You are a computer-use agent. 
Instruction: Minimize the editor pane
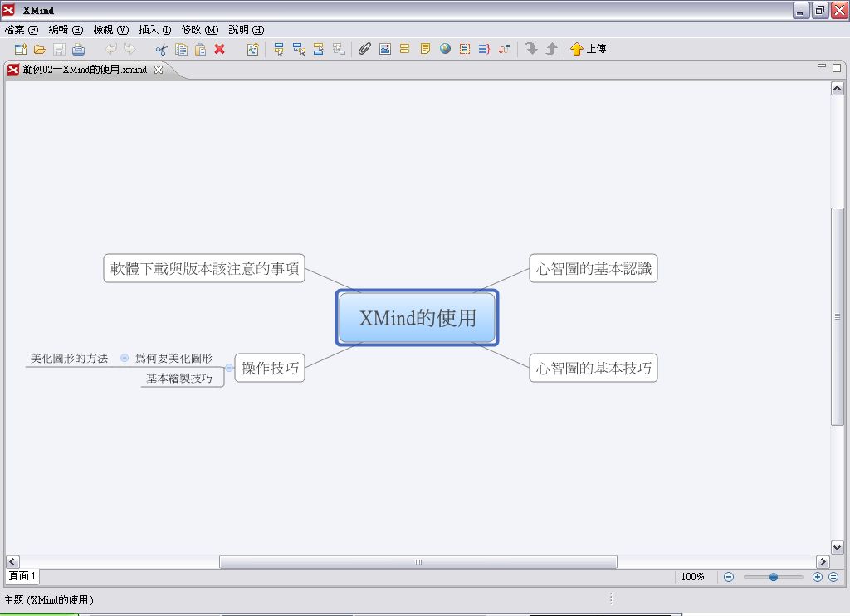pyautogui.click(x=822, y=66)
